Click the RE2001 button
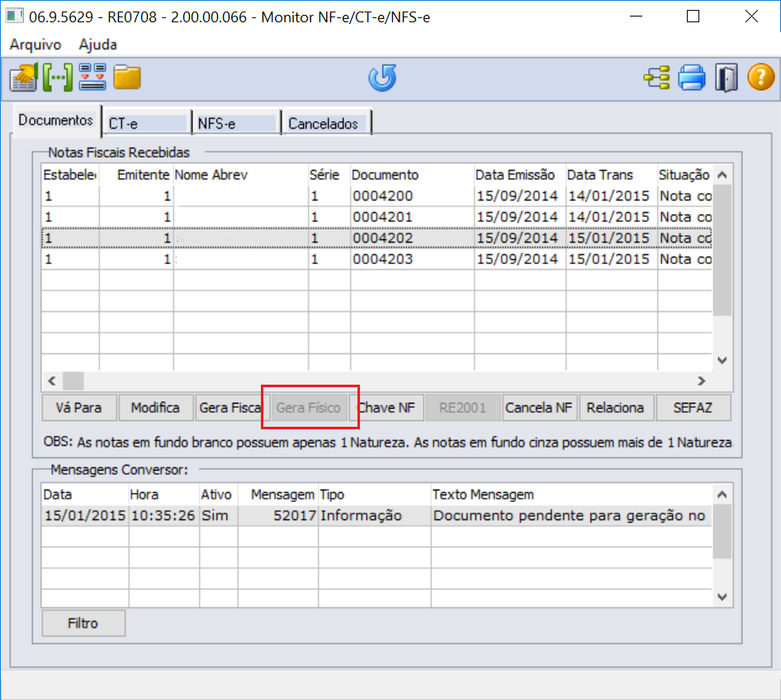This screenshot has height=700, width=781. coord(462,408)
